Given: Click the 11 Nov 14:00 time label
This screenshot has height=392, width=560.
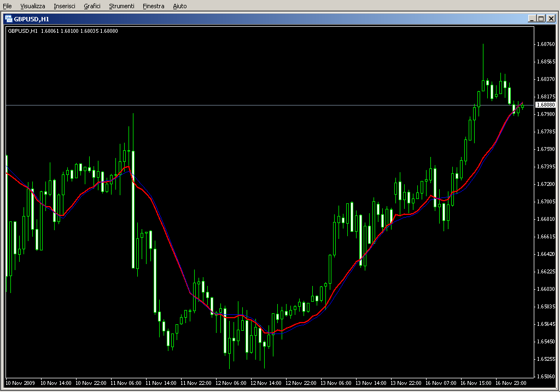Looking at the screenshot, I should [161, 383].
